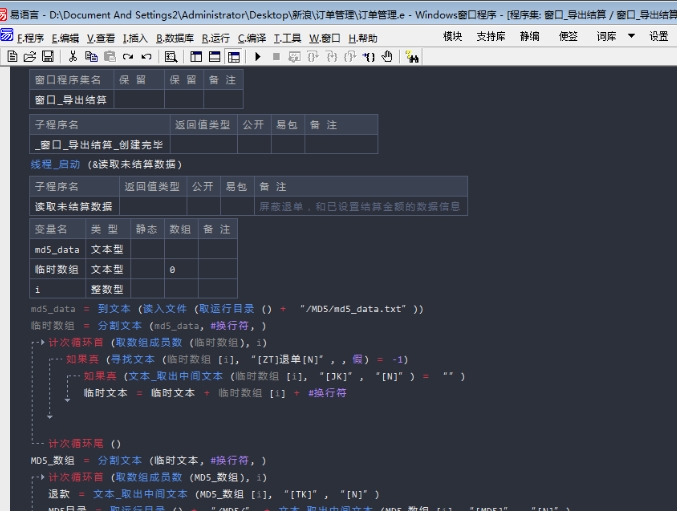
Task: Click the 寻找文本 command in code
Action: (133, 360)
